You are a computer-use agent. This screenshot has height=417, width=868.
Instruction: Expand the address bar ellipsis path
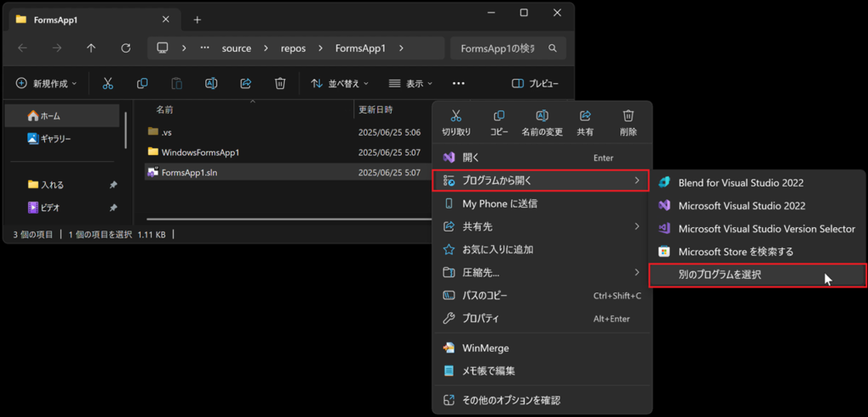point(205,48)
